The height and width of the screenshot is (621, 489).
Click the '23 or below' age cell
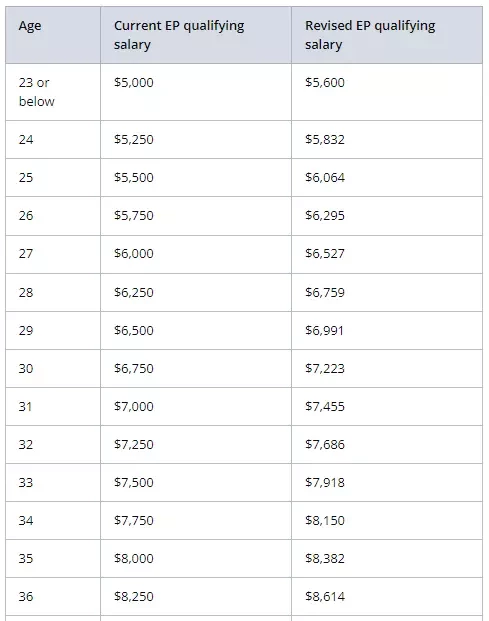click(53, 92)
